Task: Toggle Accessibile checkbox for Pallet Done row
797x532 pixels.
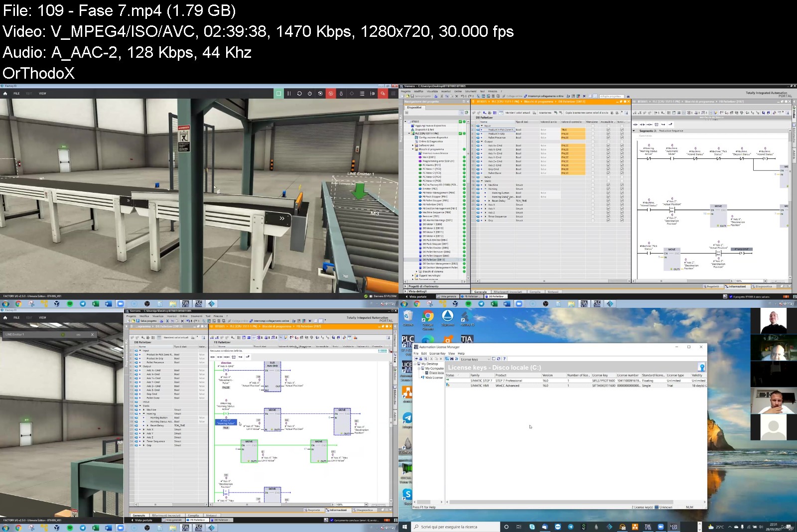Action: point(608,173)
